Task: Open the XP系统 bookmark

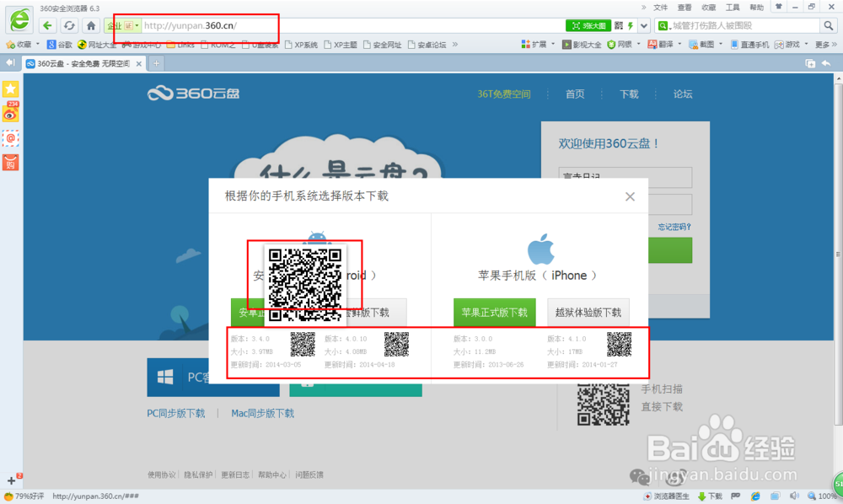Action: [x=301, y=45]
